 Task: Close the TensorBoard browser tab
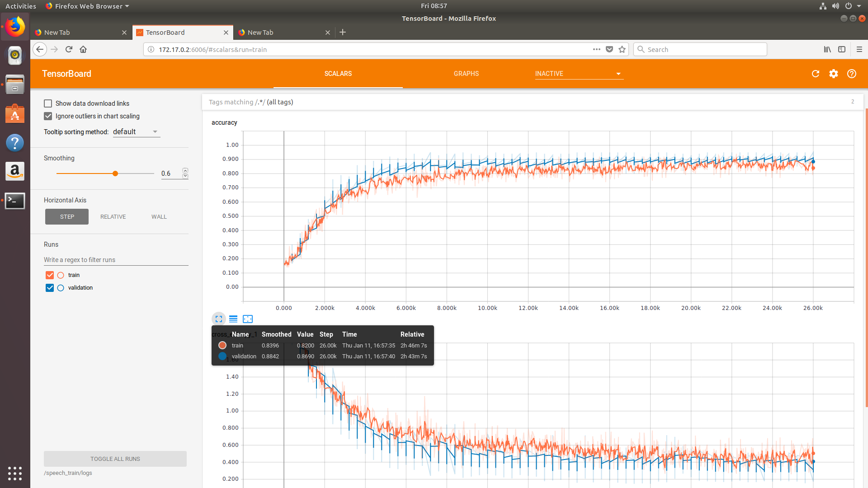226,33
